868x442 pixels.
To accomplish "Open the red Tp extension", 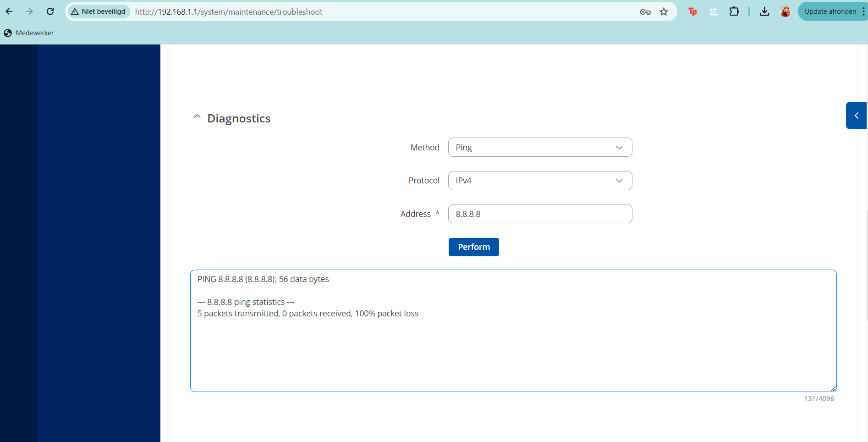I will click(693, 12).
